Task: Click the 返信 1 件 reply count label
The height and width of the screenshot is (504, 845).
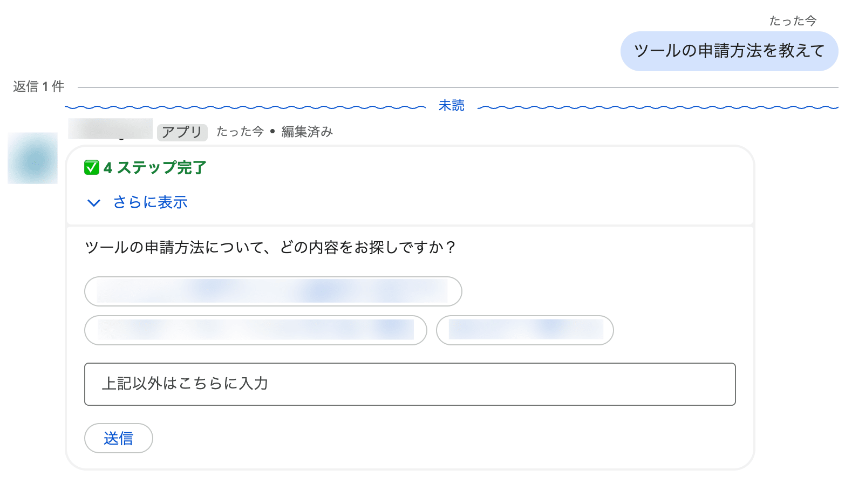Action: (x=39, y=86)
